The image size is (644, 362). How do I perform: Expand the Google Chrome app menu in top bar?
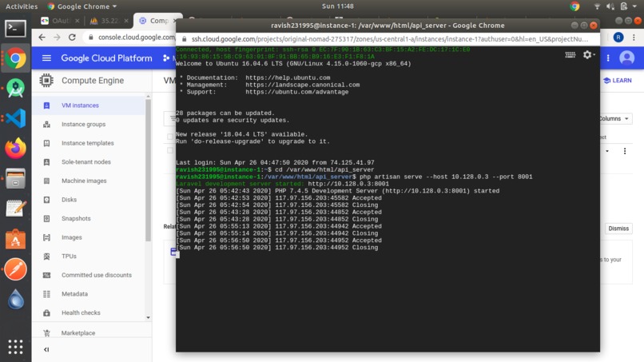click(x=82, y=6)
